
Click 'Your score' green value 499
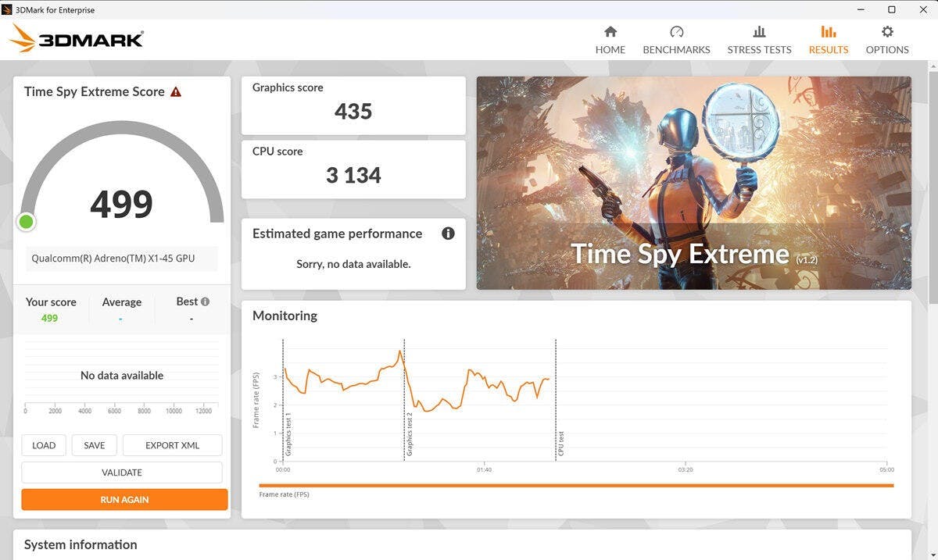point(49,318)
